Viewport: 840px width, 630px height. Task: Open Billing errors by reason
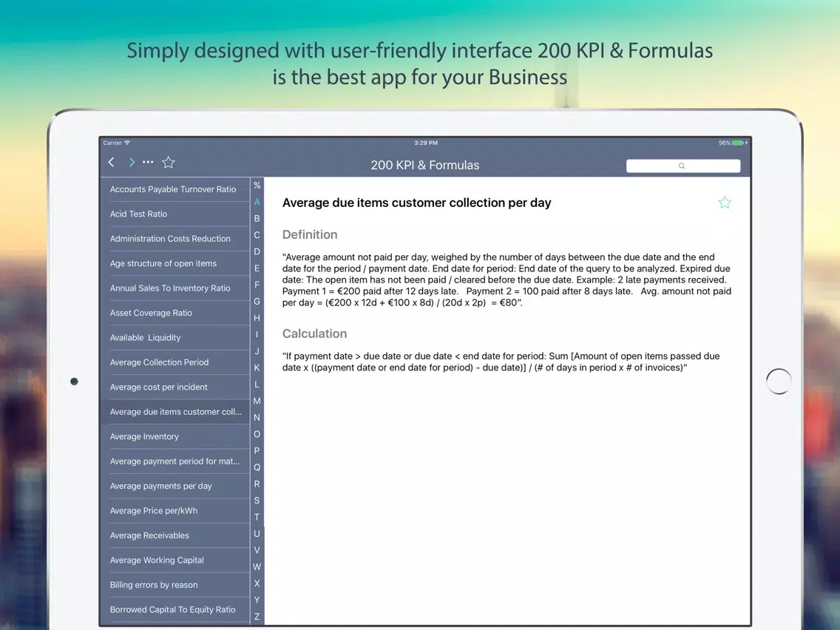(x=175, y=585)
